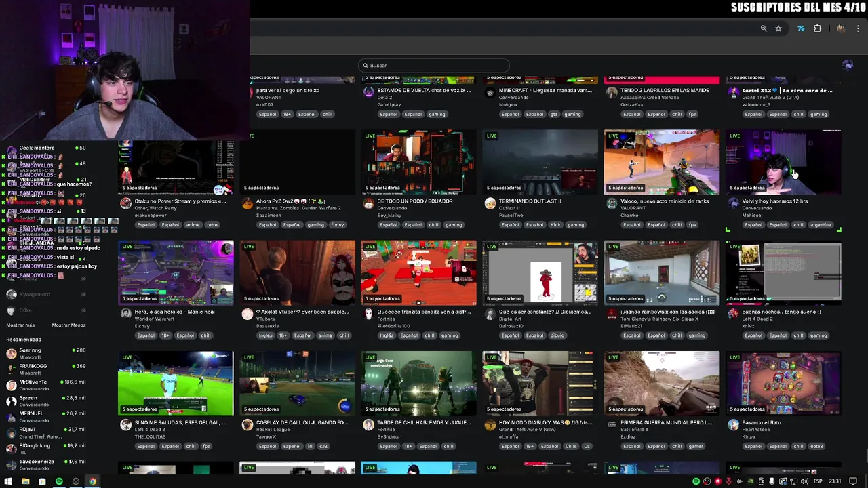Open the Twitch user avatar menu
The height and width of the screenshot is (488, 868).
click(x=848, y=65)
